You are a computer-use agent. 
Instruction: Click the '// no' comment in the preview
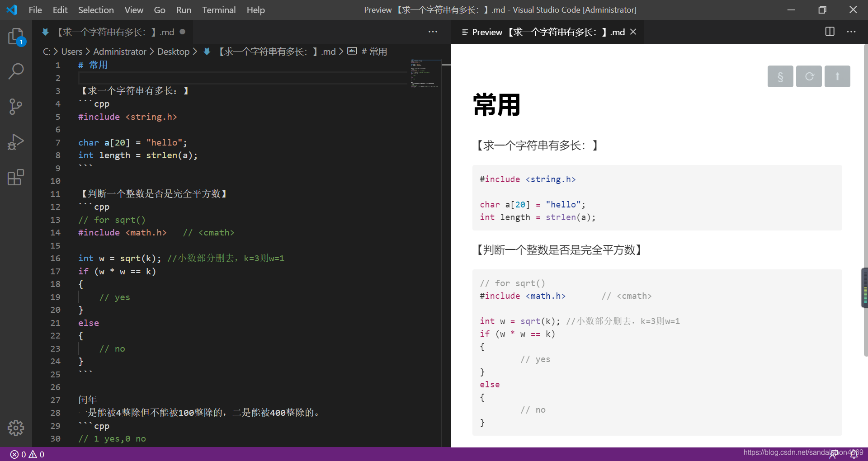[533, 409]
